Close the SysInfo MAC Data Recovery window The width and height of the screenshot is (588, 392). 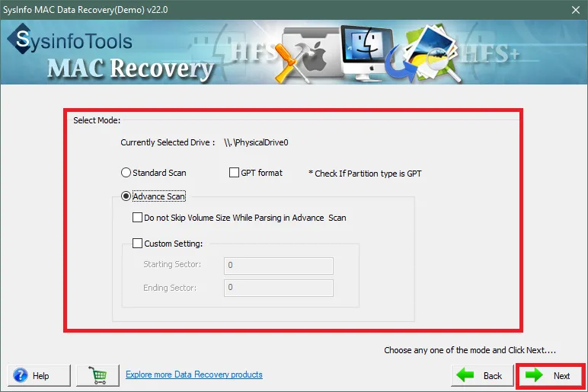point(576,10)
